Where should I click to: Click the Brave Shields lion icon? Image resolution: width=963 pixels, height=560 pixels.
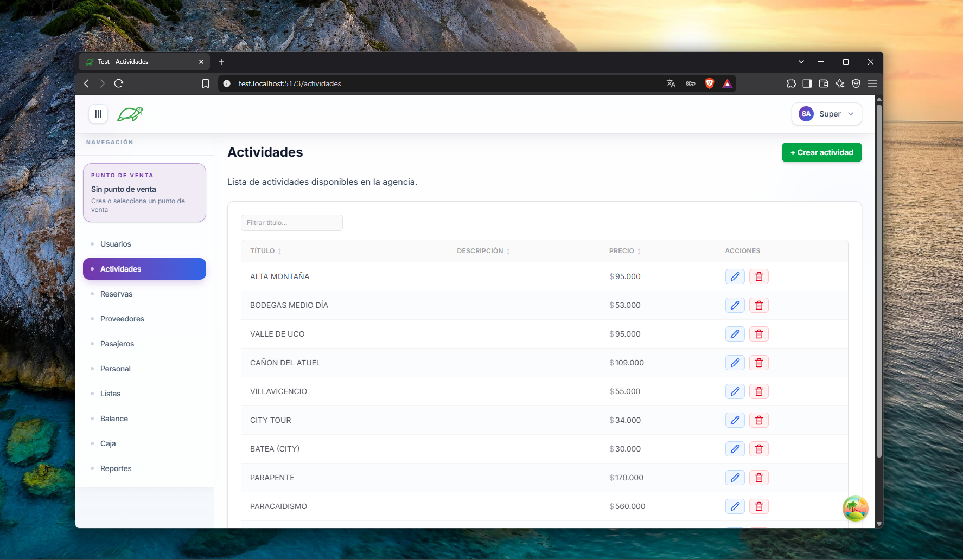710,83
